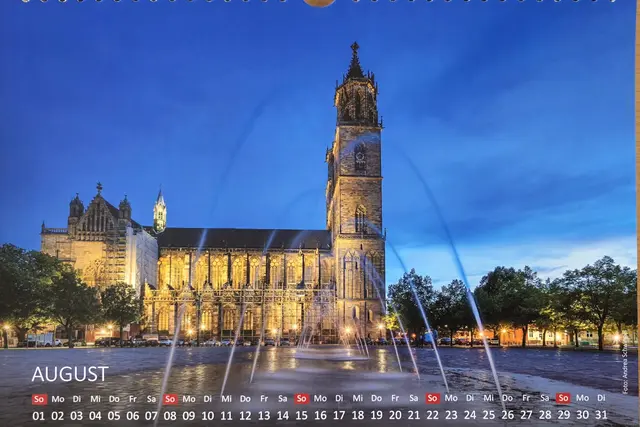Click date 13 in the date row
Image resolution: width=640 pixels, height=427 pixels.
coord(264,416)
